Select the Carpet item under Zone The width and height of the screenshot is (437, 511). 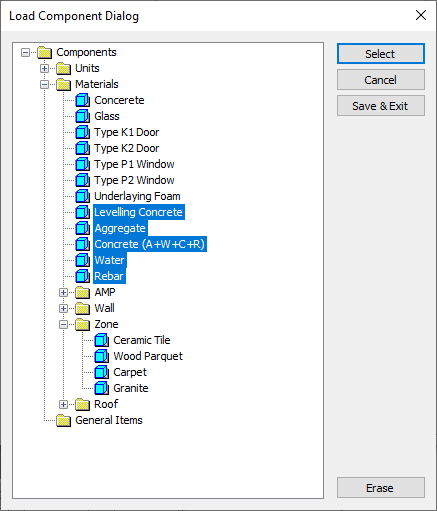click(x=130, y=372)
